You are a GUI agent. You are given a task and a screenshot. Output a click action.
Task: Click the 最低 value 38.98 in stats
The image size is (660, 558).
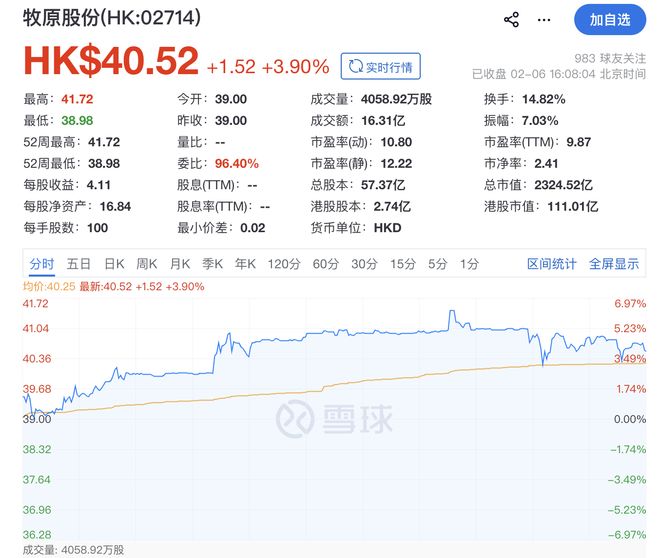[x=77, y=121]
